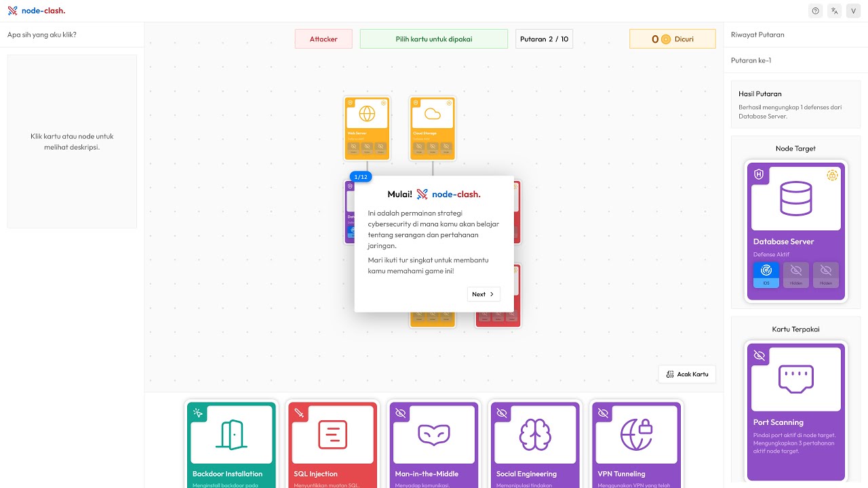868x488 pixels.
Task: Check the Putaran 2/10 progress counter
Action: pos(544,39)
